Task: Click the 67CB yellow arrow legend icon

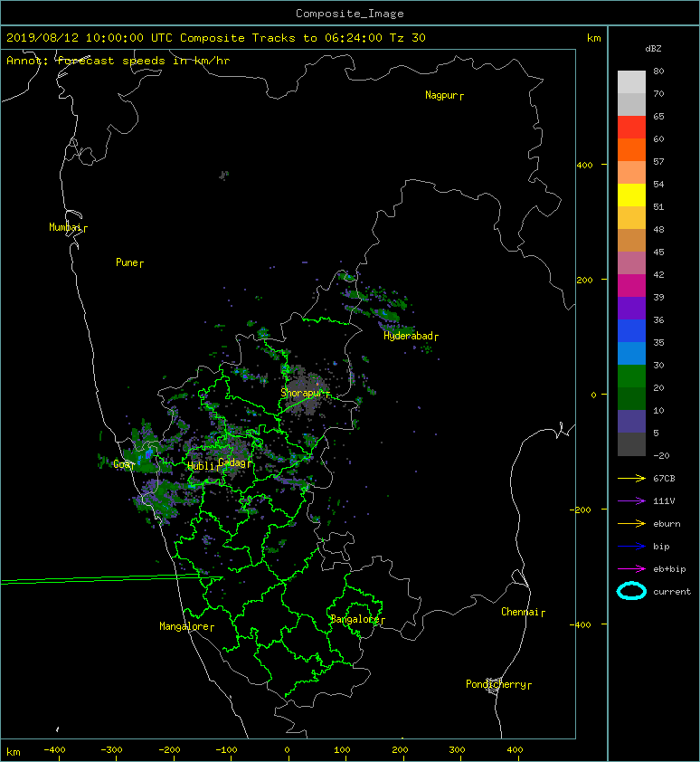Action: (631, 478)
